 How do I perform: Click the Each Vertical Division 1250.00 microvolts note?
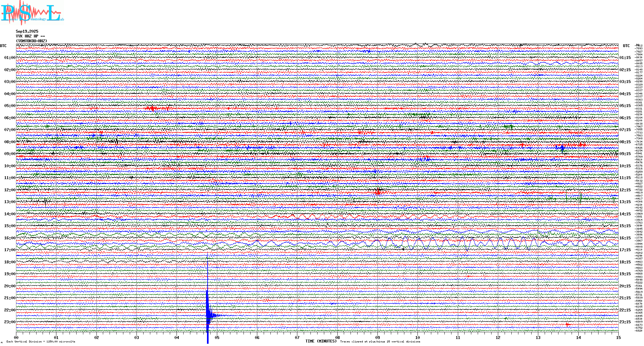coord(41,342)
